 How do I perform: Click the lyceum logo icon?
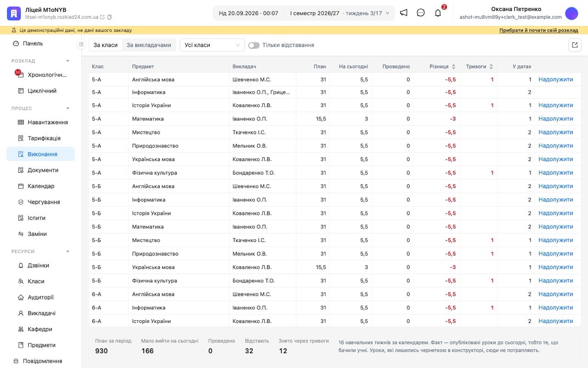[14, 13]
